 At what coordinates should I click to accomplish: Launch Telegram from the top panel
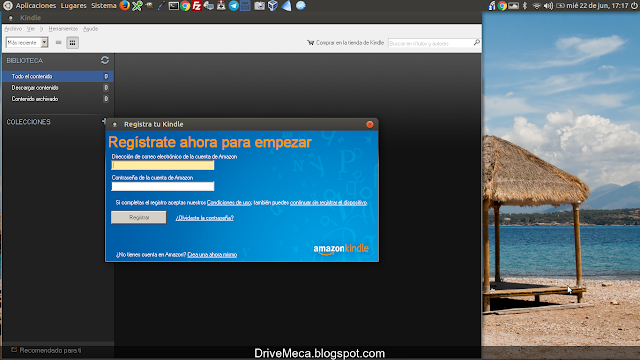pyautogui.click(x=233, y=6)
